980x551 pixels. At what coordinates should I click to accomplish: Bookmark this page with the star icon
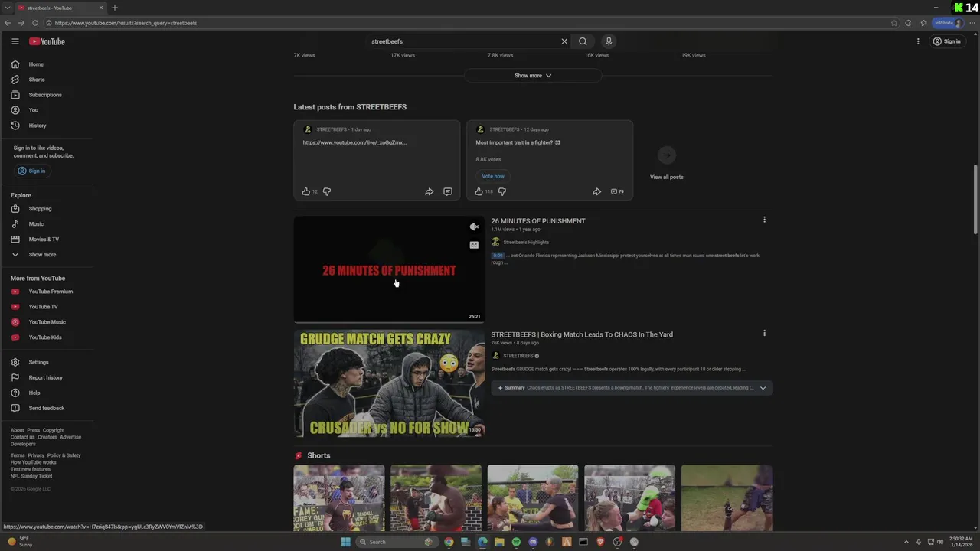(x=894, y=23)
